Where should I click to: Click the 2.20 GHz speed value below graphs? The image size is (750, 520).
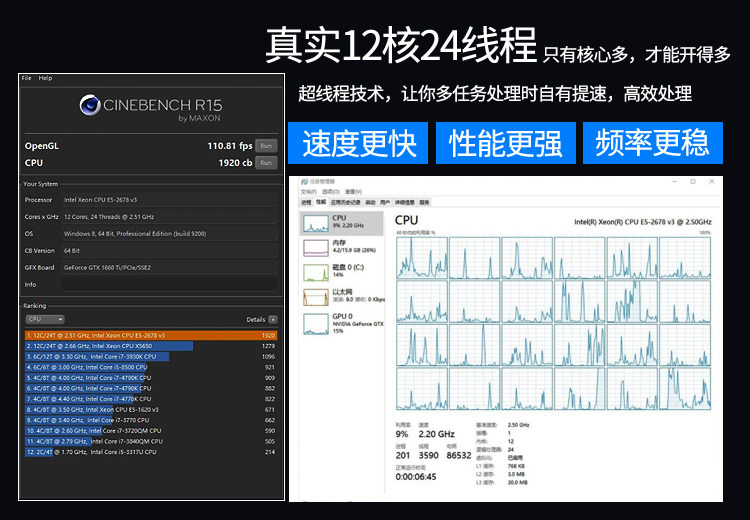pyautogui.click(x=436, y=434)
